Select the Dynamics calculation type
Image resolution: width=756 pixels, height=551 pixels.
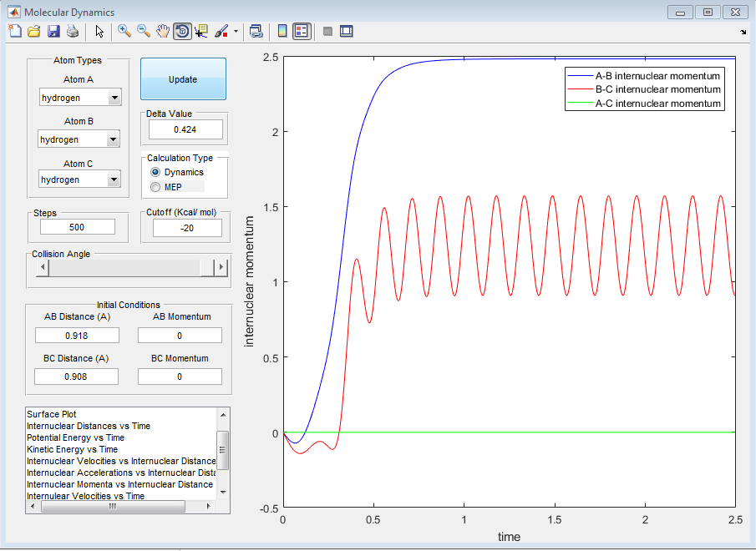pos(156,172)
